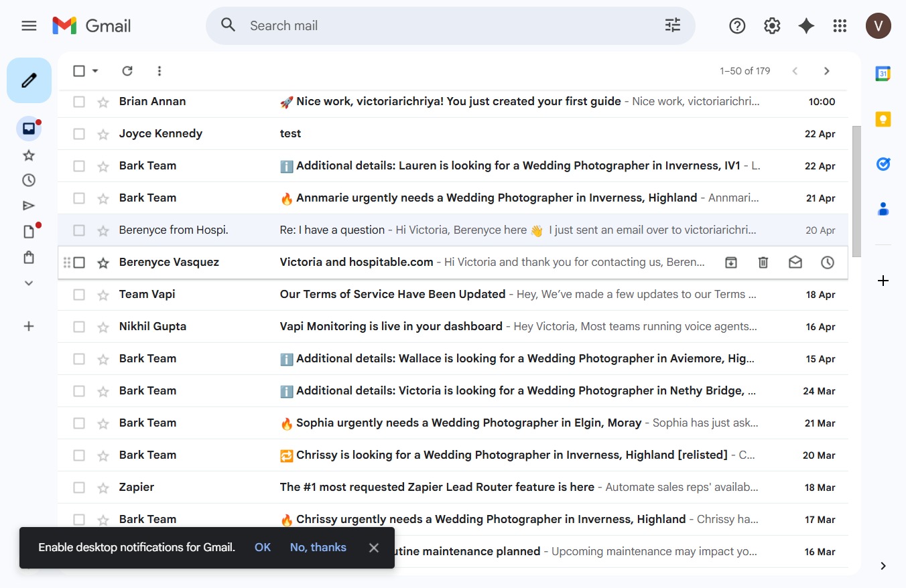Open the Zapier Lead Router email
906x588 pixels.
click(453, 488)
